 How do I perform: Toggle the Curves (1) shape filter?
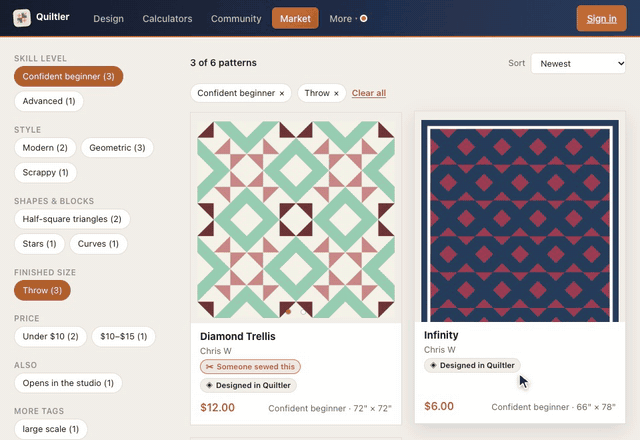(x=98, y=244)
